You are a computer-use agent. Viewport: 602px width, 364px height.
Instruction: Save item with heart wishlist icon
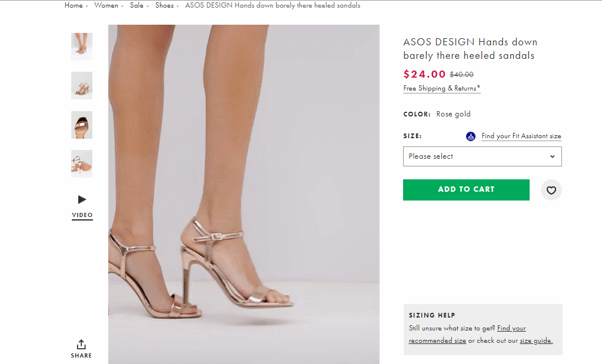coord(551,190)
